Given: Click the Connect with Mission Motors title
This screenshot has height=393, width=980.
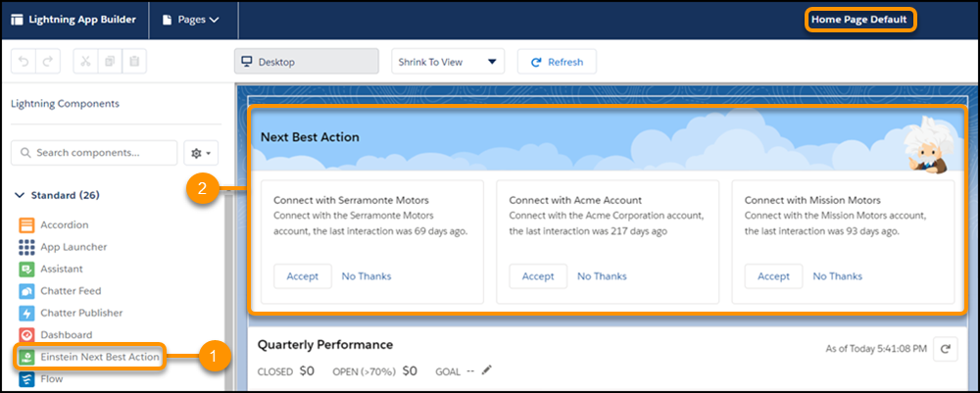Looking at the screenshot, I should tap(812, 201).
